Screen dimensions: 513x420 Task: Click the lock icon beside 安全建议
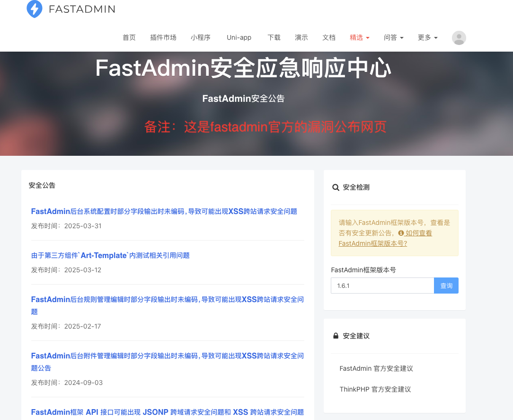coord(336,336)
